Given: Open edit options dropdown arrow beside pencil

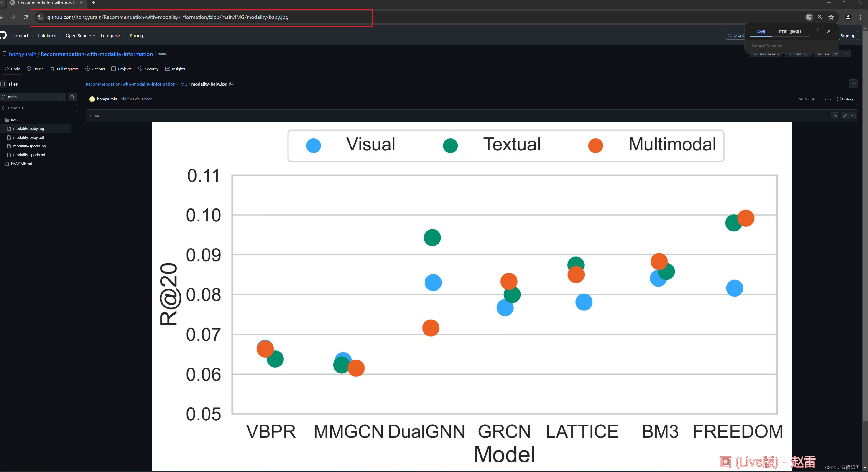Looking at the screenshot, I should click(x=852, y=116).
